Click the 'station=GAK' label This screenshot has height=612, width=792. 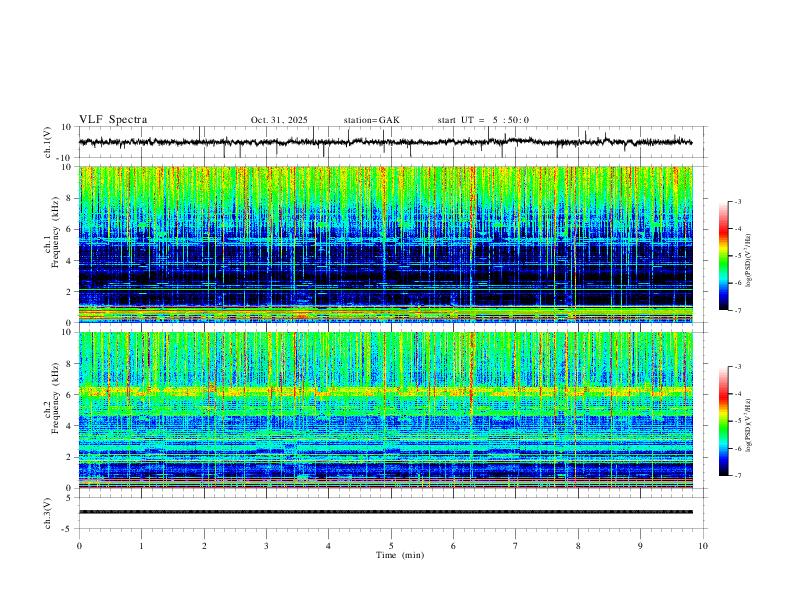click(371, 120)
